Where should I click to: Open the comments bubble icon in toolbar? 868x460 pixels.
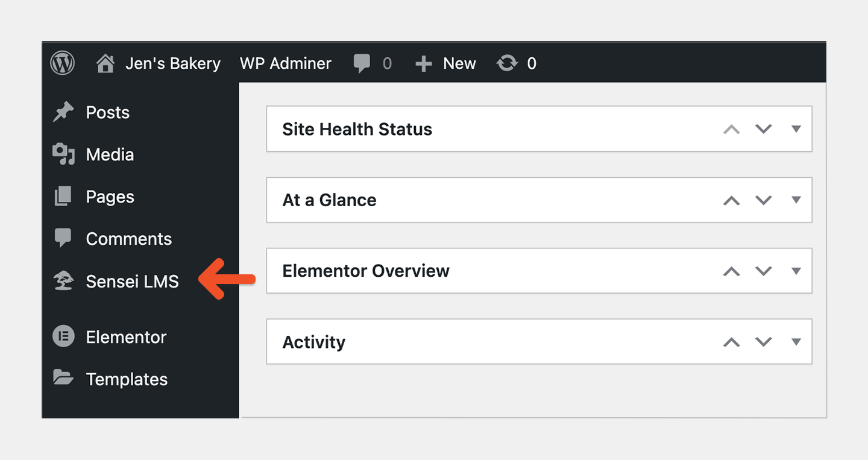[x=362, y=63]
